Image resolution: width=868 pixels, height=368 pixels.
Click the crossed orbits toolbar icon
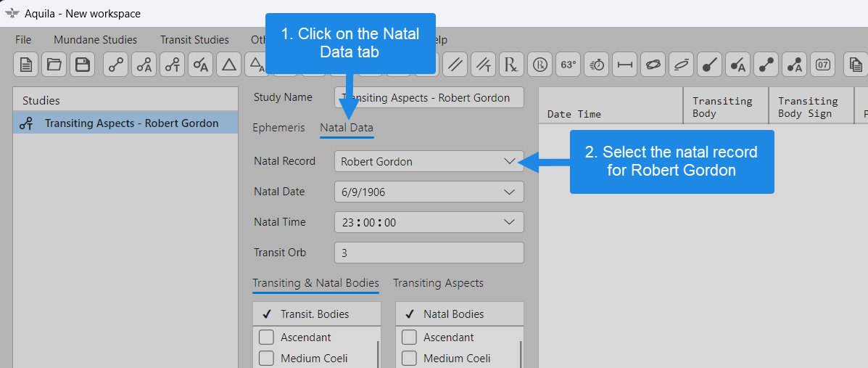(x=653, y=65)
